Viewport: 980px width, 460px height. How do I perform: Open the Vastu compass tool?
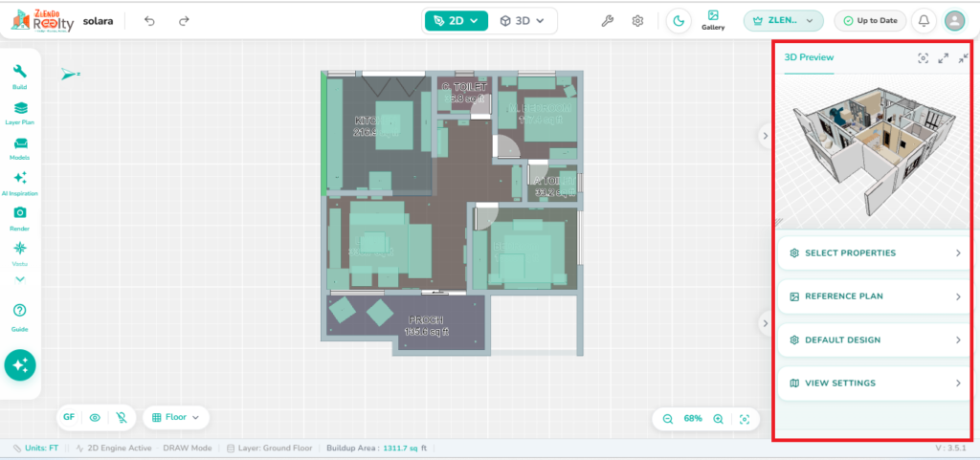19,253
